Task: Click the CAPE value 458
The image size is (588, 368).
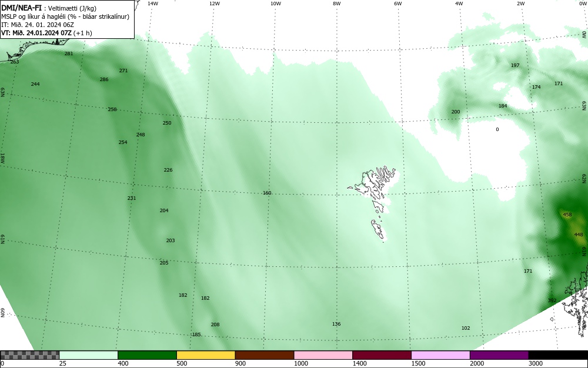Action: coord(567,215)
